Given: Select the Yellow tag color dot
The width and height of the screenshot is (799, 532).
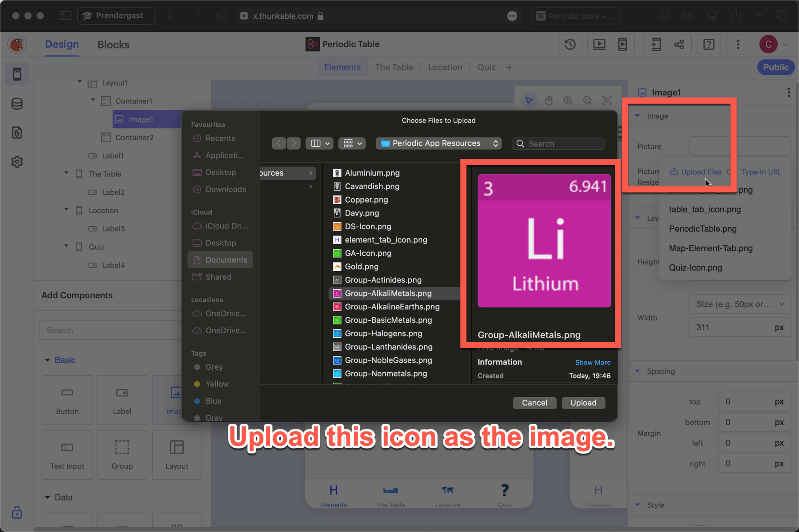Looking at the screenshot, I should 197,384.
